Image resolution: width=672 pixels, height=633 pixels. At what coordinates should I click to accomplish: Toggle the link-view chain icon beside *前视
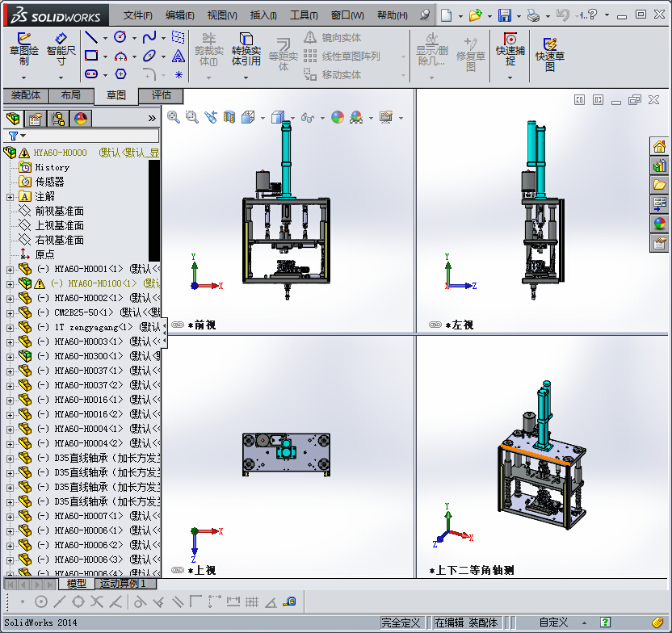click(178, 325)
